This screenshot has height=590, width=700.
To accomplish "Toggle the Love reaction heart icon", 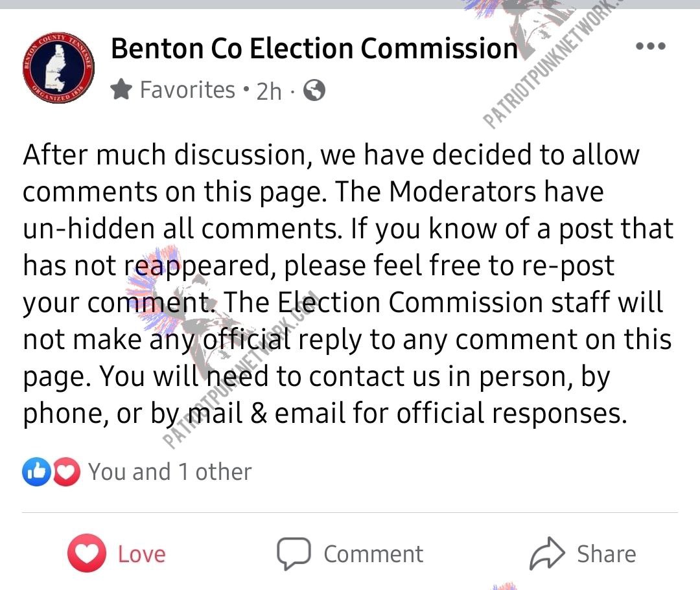I will pyautogui.click(x=87, y=553).
